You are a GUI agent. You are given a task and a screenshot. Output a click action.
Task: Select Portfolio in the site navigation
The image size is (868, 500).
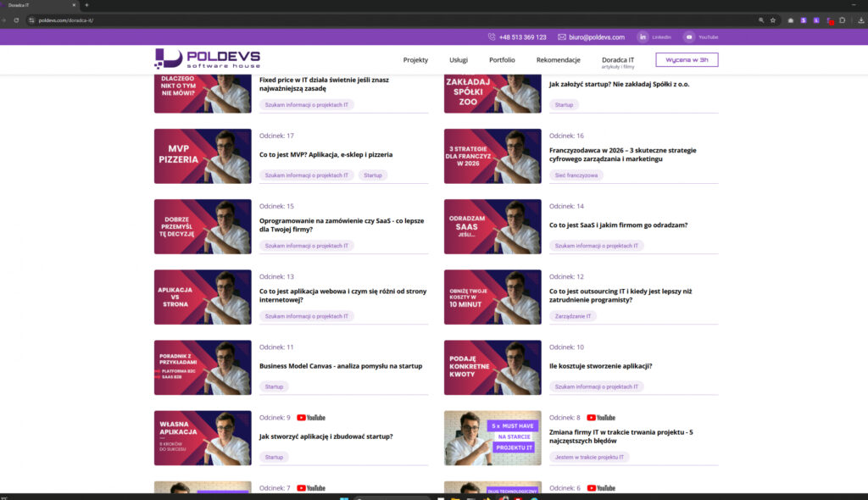502,59
